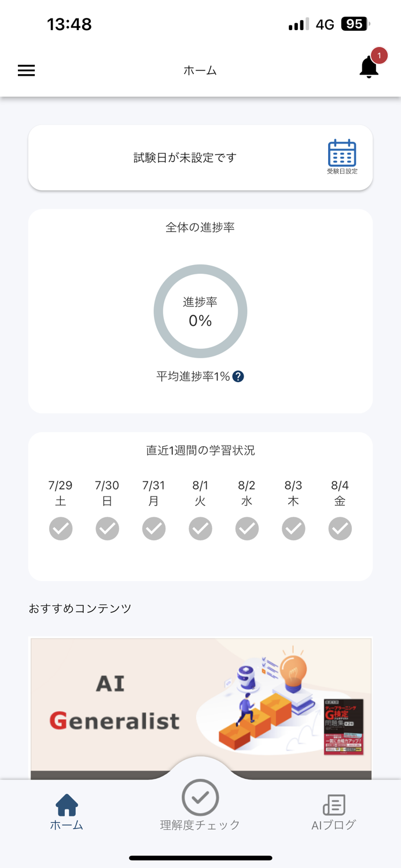
Task: Tap the checkmark under 8/3 木
Action: 293,528
